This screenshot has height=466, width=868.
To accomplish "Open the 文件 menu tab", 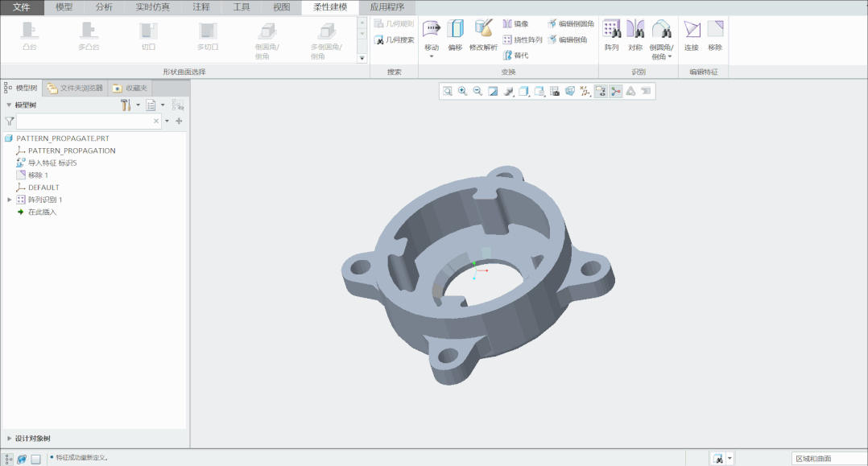I will point(21,7).
